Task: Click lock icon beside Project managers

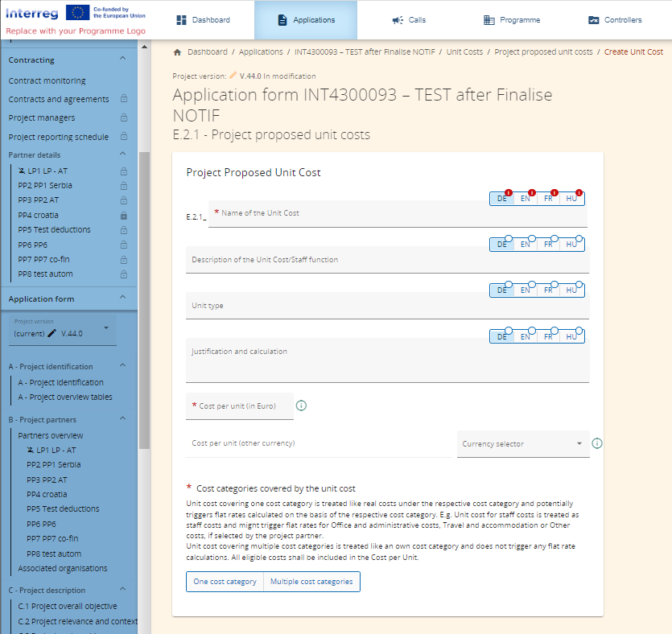Action: tap(123, 118)
